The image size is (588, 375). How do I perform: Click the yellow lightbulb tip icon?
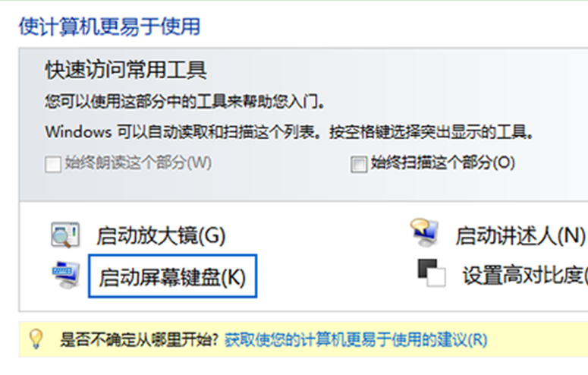point(36,339)
